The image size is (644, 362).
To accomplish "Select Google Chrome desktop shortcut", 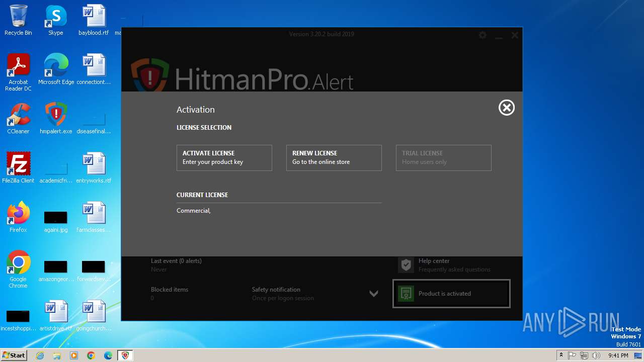I will click(18, 269).
